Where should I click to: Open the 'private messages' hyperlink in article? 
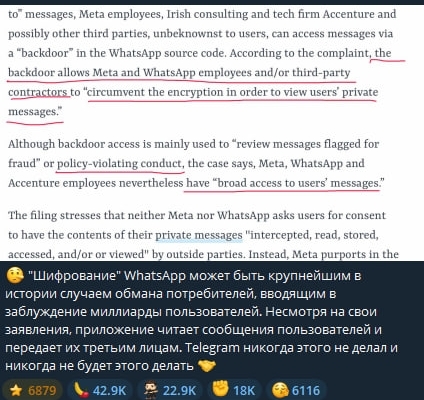199,235
